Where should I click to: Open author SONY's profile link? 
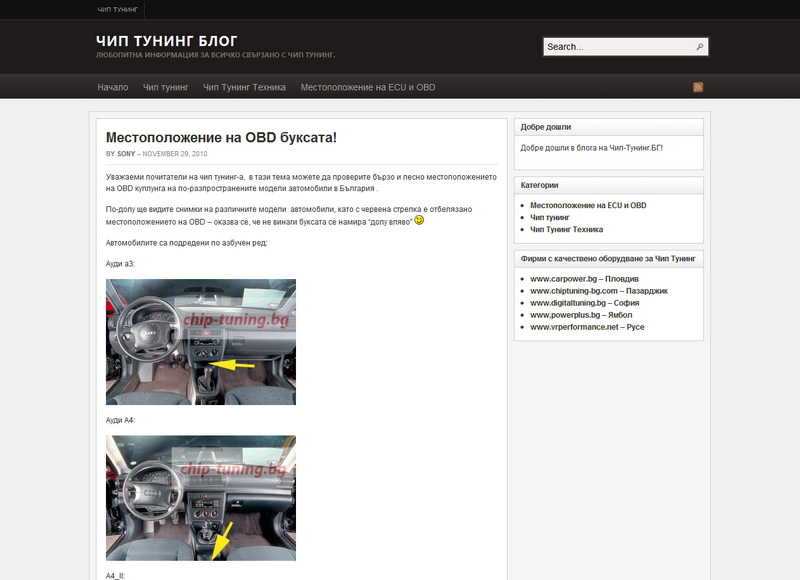click(x=126, y=154)
